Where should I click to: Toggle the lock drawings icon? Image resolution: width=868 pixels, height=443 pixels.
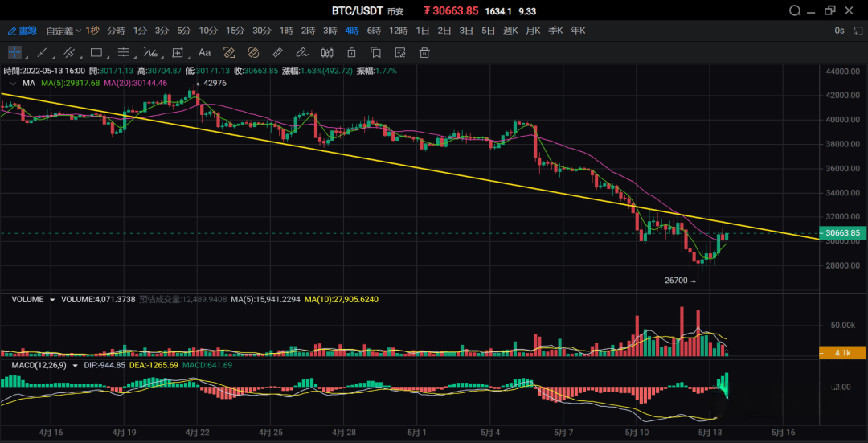click(x=351, y=53)
